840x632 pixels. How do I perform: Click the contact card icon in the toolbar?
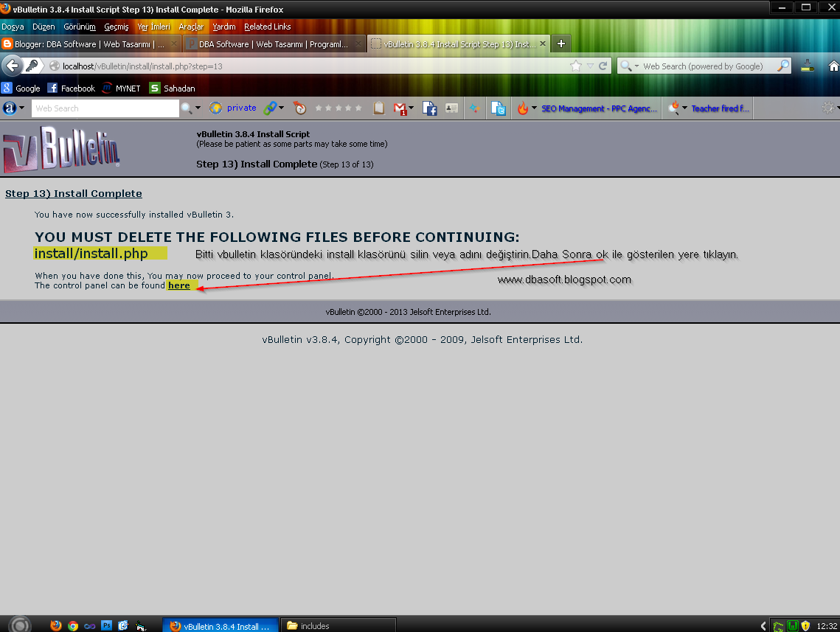point(451,108)
